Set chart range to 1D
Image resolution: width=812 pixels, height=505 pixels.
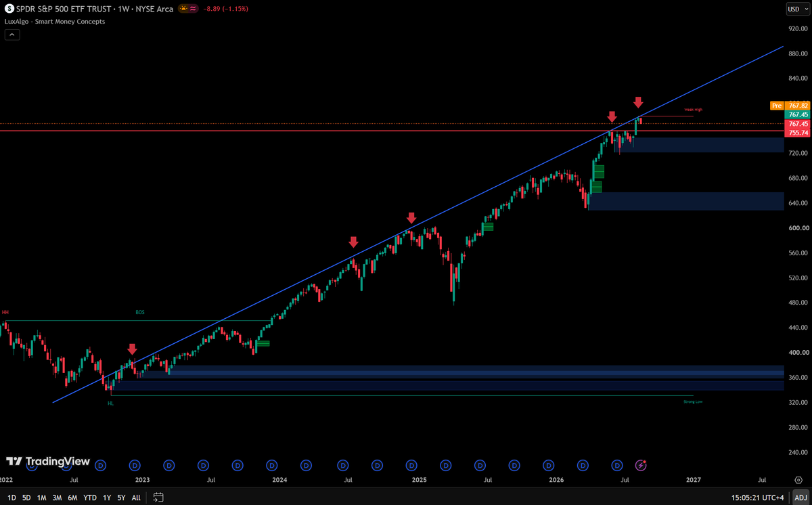(x=12, y=498)
